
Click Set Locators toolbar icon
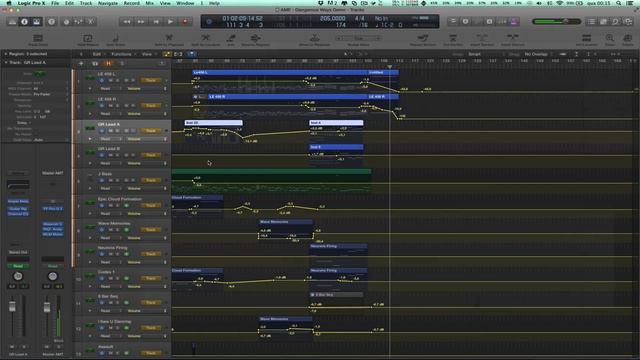[587, 40]
